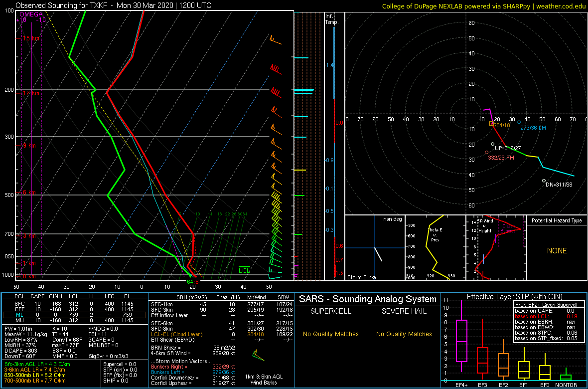Open the SR Wind v. Height panel
The image size is (588, 389).
click(x=496, y=248)
